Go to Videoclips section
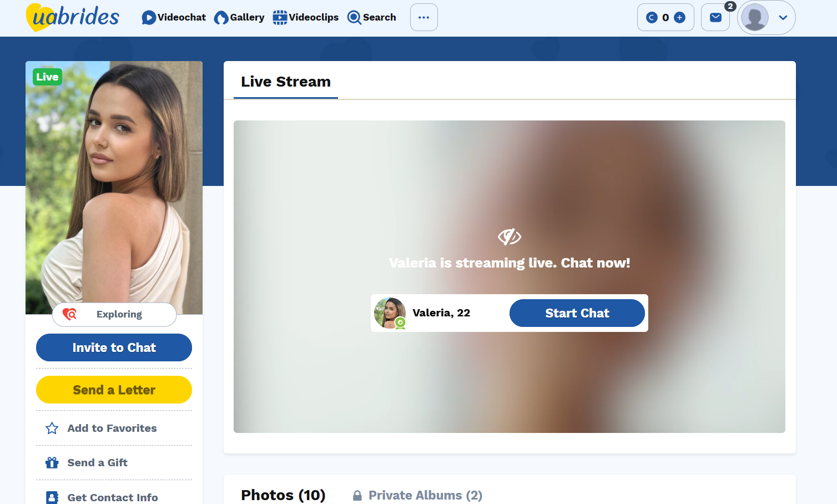 306,18
